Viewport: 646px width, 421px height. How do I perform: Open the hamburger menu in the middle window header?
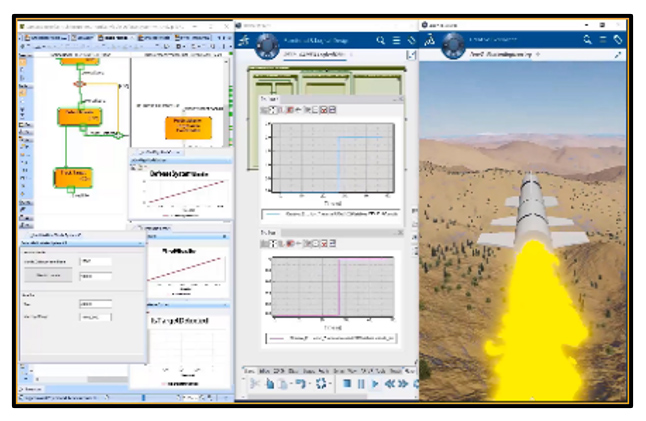396,40
